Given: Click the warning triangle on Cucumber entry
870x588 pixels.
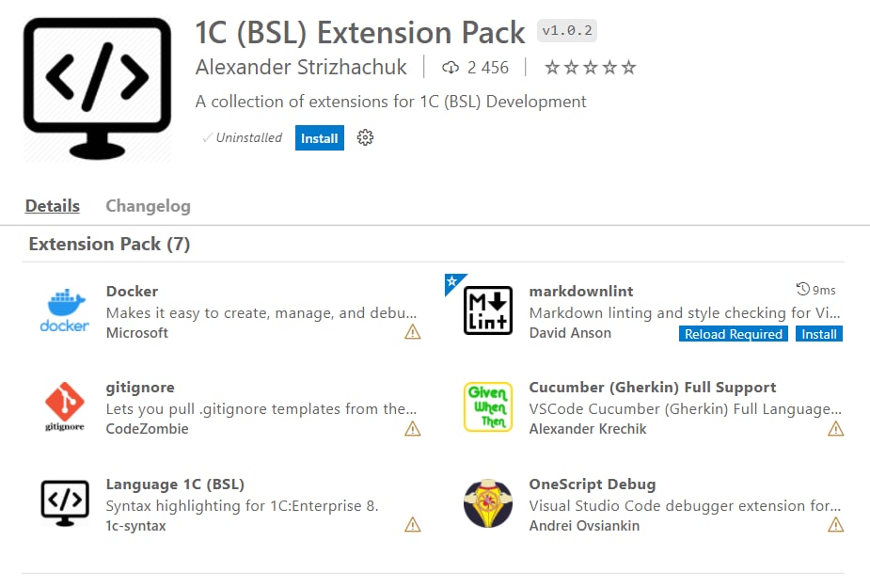Looking at the screenshot, I should click(x=835, y=429).
